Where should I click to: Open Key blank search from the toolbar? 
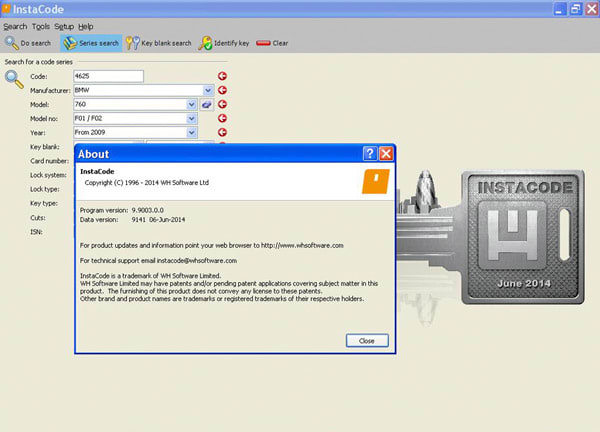coord(158,43)
